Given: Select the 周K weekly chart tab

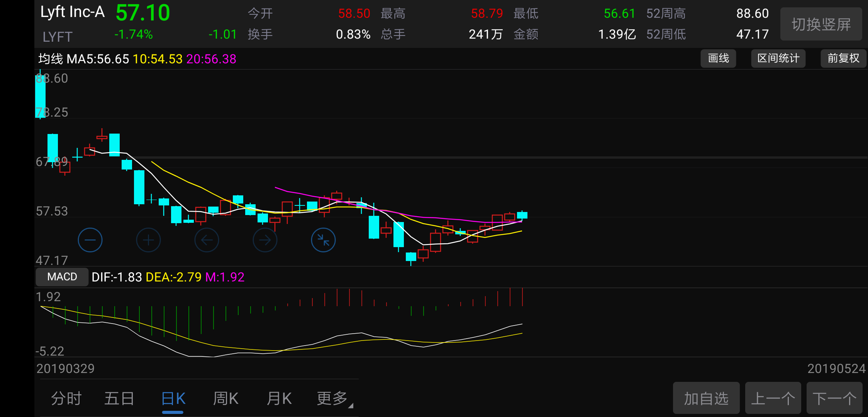Looking at the screenshot, I should pos(226,398).
